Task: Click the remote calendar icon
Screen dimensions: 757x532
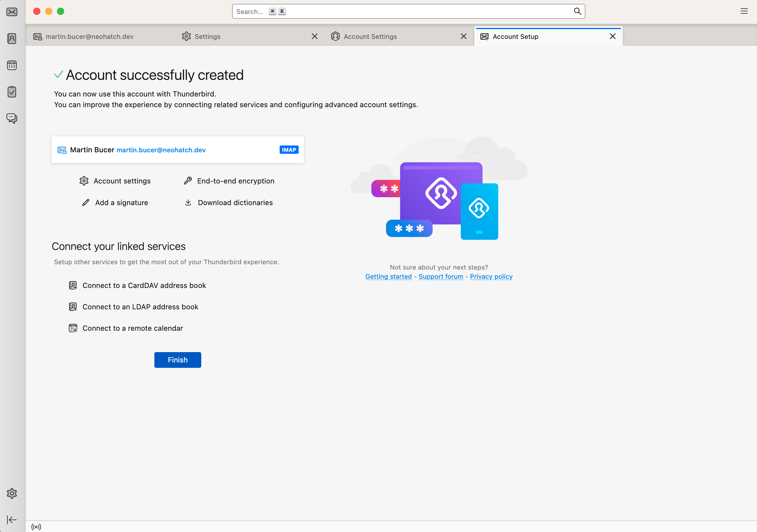Action: point(73,328)
